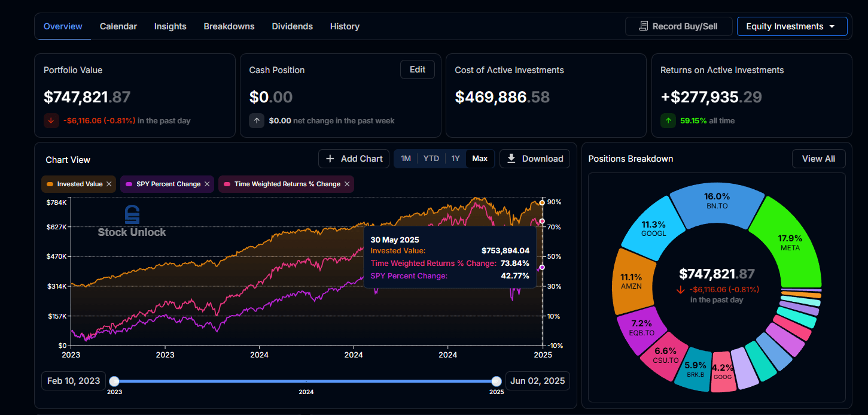Click the Record Buy/Sell button
868x415 pixels.
pyautogui.click(x=679, y=26)
